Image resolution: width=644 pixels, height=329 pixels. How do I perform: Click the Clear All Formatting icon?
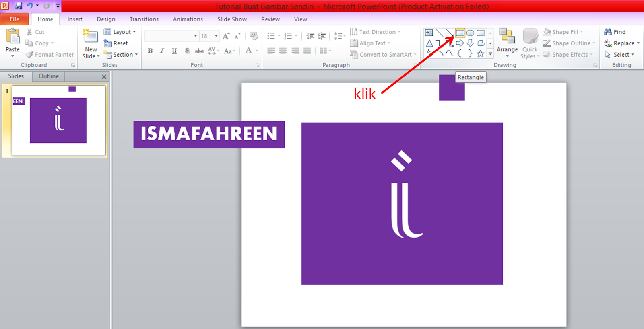coord(254,36)
